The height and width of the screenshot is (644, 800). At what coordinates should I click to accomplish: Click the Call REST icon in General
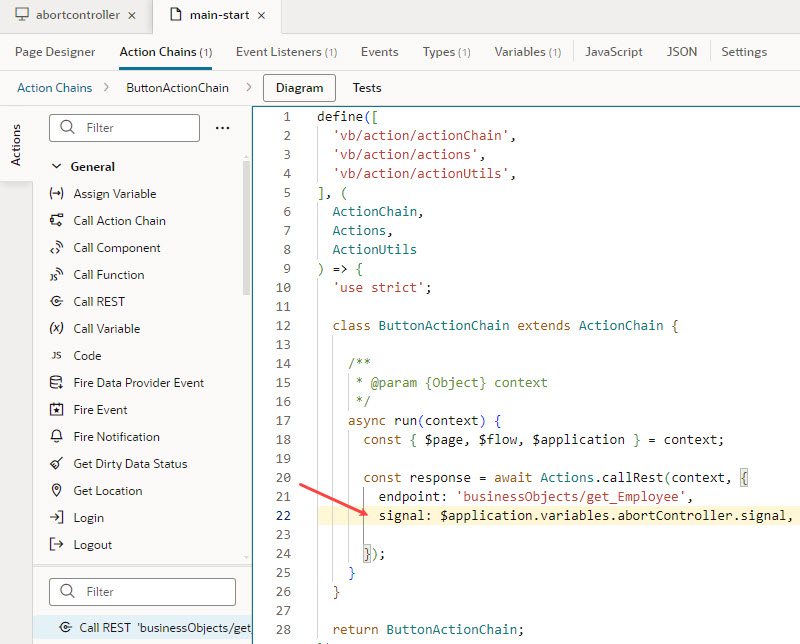coord(56,302)
